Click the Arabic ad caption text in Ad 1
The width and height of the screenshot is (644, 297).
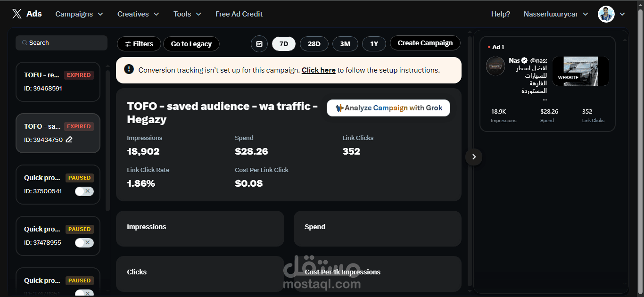click(x=534, y=82)
